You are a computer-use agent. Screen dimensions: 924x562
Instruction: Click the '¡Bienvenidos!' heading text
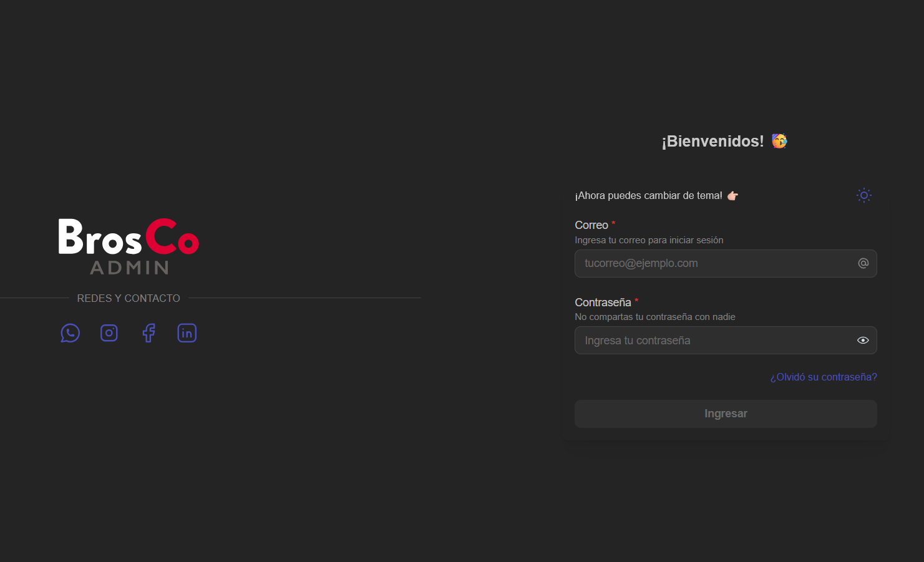pos(712,142)
